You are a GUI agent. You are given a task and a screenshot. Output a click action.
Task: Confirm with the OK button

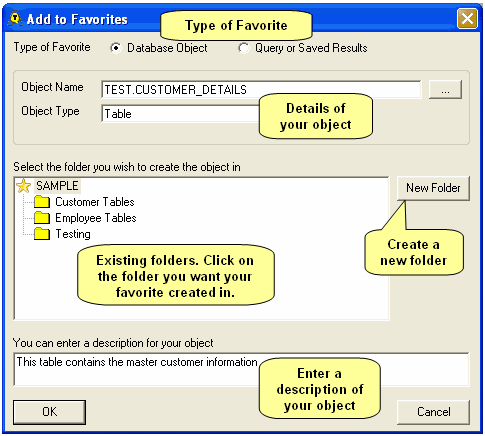(x=49, y=412)
